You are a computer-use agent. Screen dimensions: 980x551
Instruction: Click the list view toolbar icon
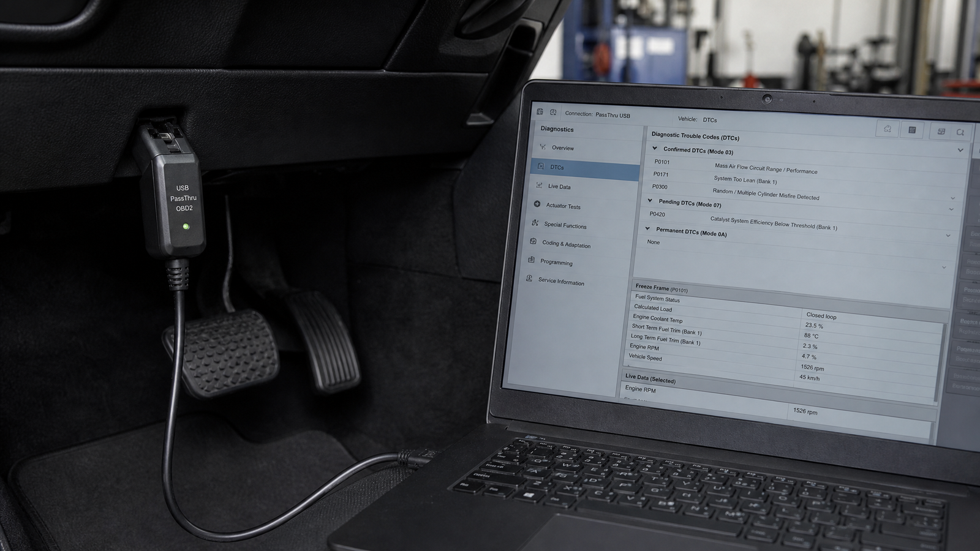click(912, 130)
